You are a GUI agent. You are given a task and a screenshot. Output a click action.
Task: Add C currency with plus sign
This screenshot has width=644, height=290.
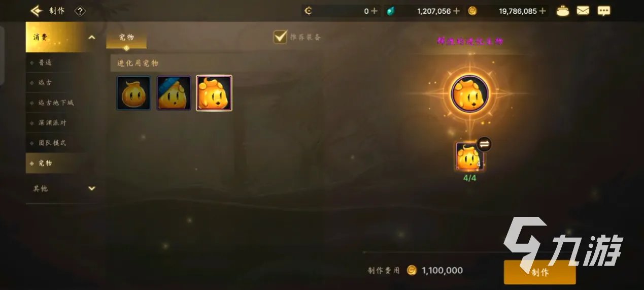374,11
